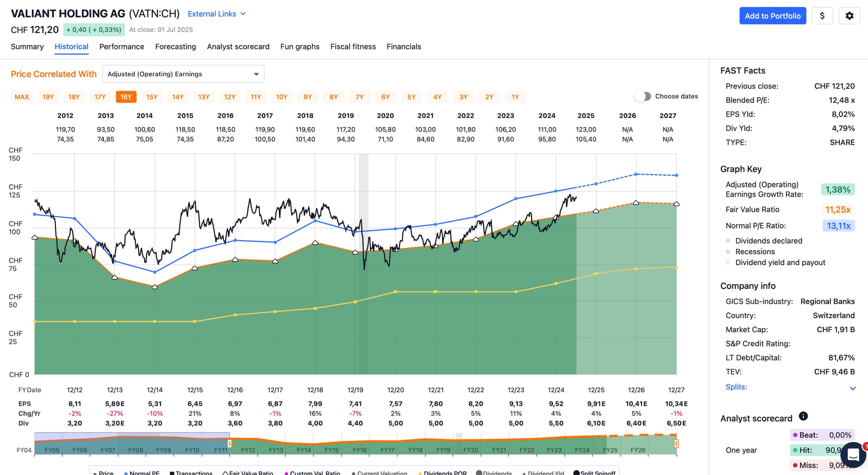This screenshot has width=868, height=475.
Task: Toggle Recessions graph key
Action: pos(750,252)
